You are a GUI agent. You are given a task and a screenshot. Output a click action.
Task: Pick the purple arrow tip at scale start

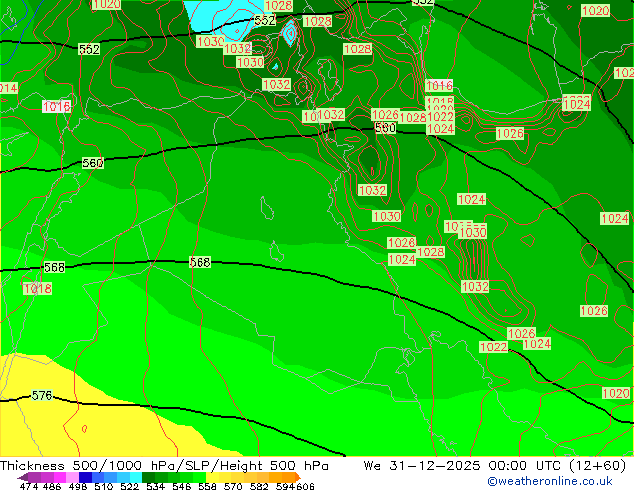tap(22, 477)
